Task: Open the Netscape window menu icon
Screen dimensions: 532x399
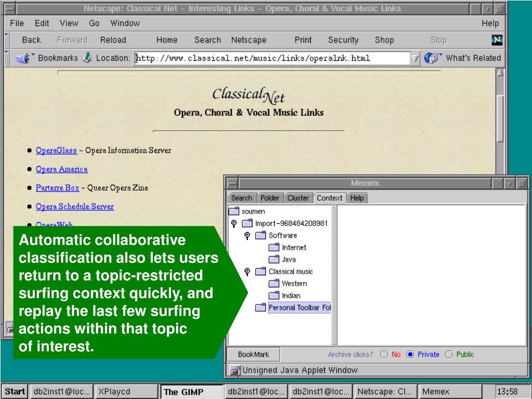Action: [x=10, y=9]
